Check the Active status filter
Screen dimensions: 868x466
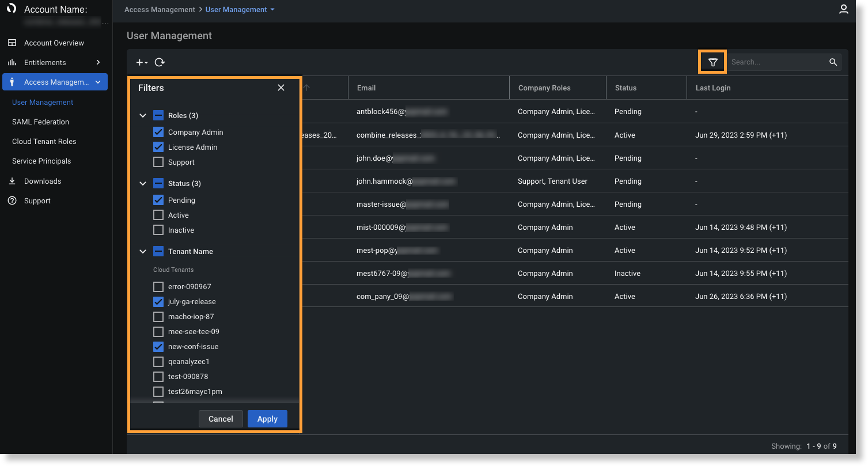click(x=158, y=215)
